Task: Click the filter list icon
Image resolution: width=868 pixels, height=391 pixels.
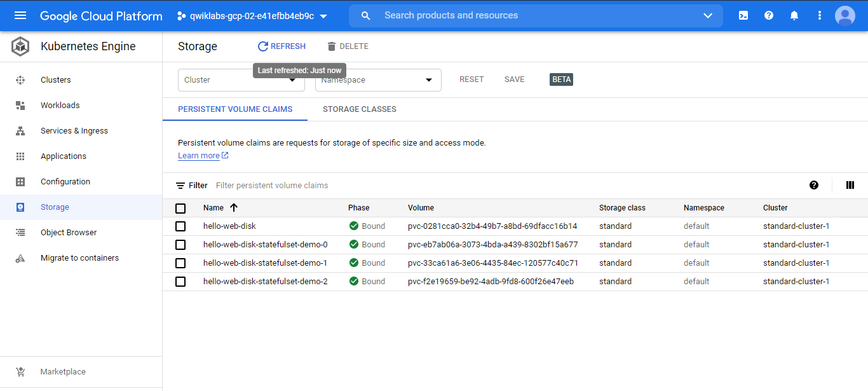Action: (x=180, y=186)
